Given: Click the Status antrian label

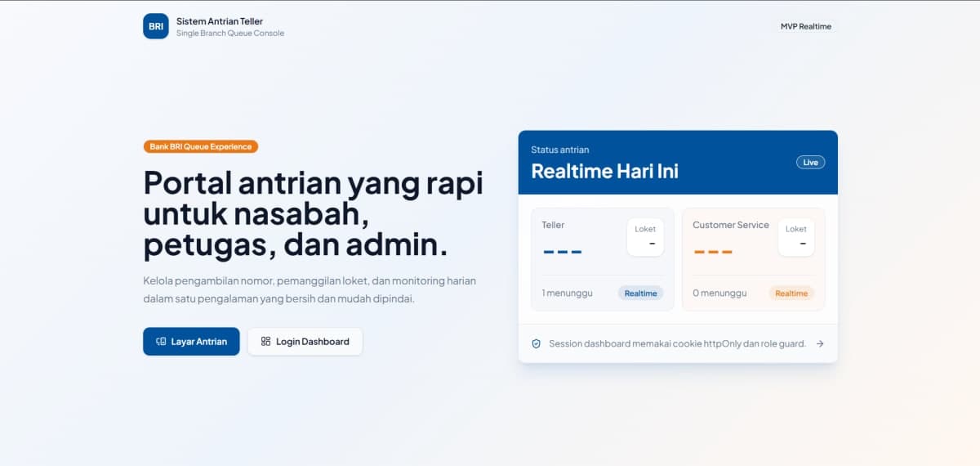Looking at the screenshot, I should [560, 150].
